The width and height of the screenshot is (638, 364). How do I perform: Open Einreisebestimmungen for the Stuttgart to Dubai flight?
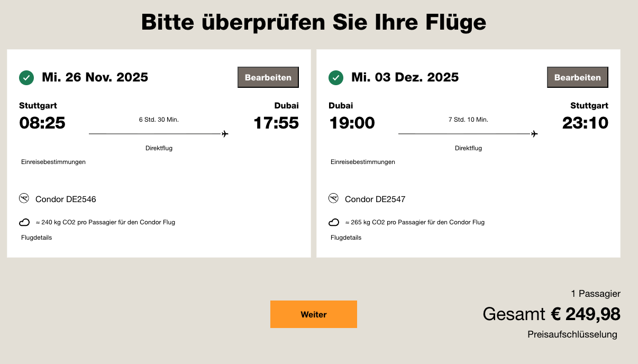(x=53, y=162)
